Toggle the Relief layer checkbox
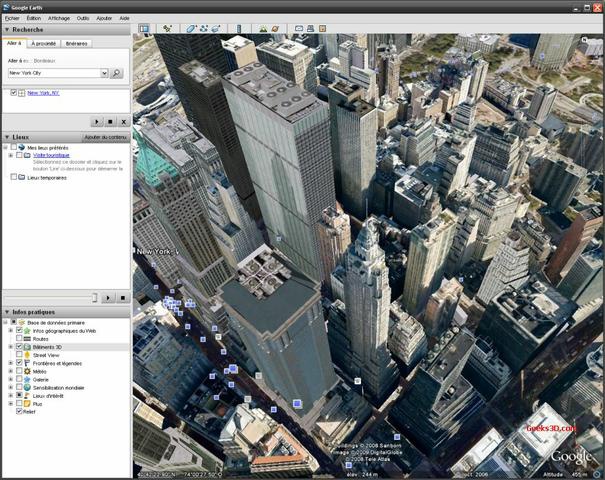The width and height of the screenshot is (605, 480). pyautogui.click(x=19, y=411)
